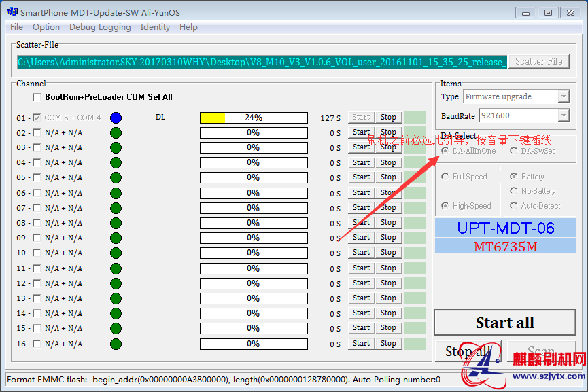Viewport: 588px width, 392px height.
Task: Start channel 14 download
Action: (361, 313)
